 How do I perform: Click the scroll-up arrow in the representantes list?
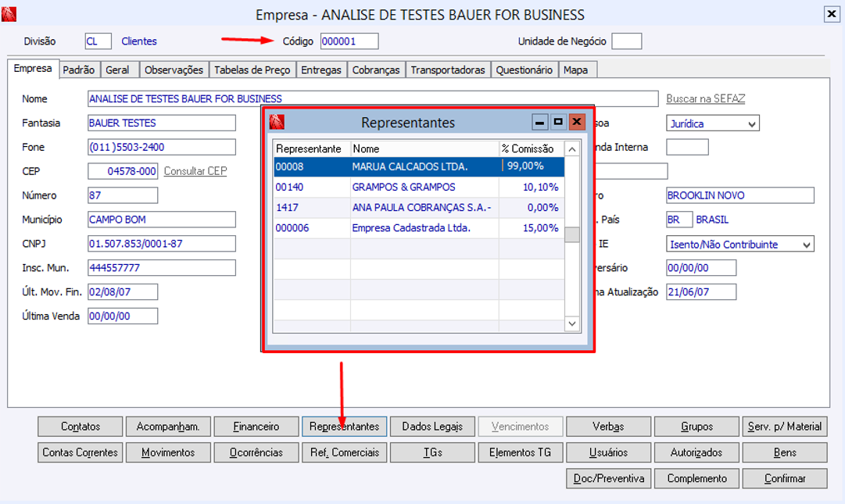coord(571,148)
